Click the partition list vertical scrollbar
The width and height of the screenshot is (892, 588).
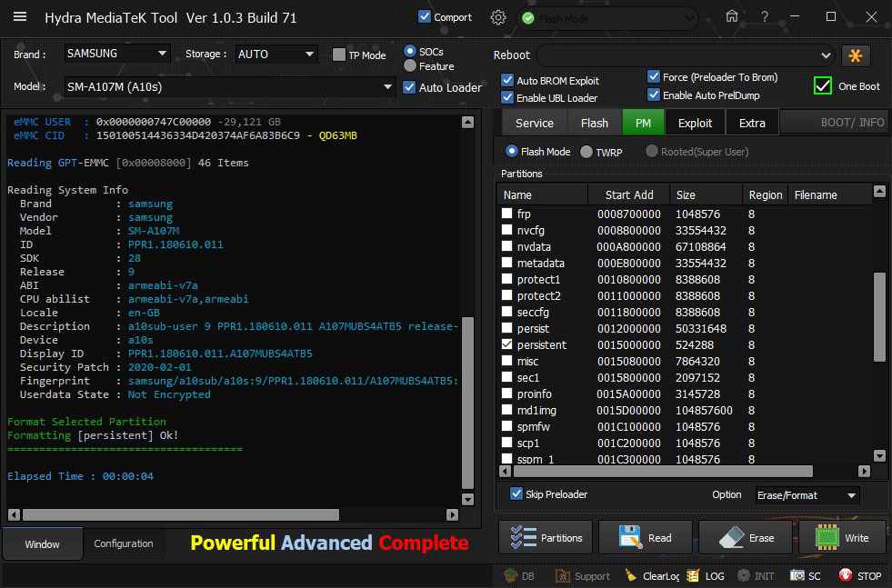click(x=879, y=316)
